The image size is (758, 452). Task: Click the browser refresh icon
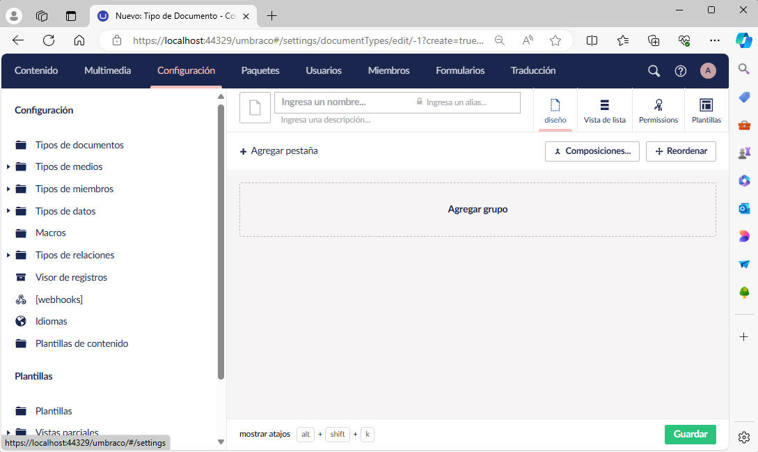click(48, 41)
